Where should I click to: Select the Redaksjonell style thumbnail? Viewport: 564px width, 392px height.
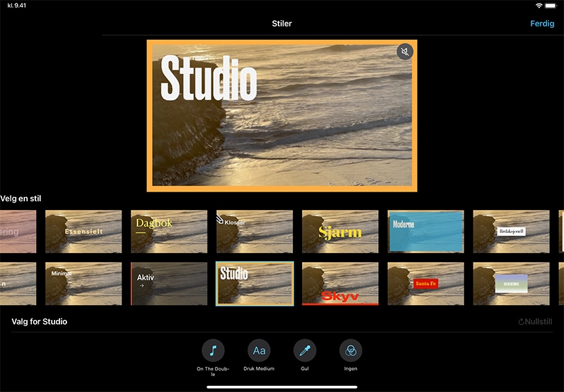click(511, 232)
